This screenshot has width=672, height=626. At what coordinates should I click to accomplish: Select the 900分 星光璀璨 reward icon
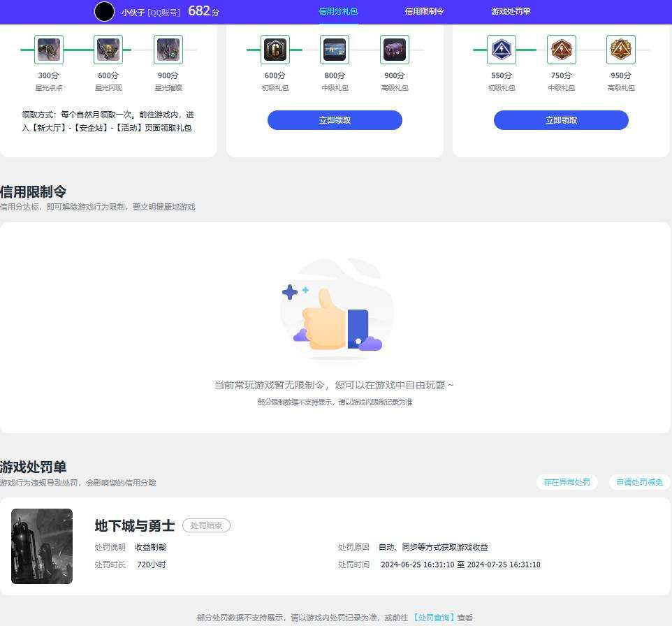pyautogui.click(x=168, y=50)
